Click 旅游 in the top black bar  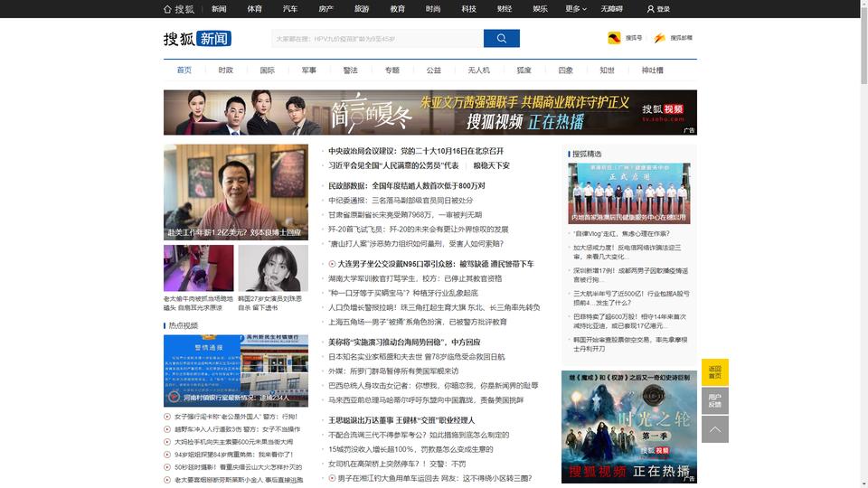pyautogui.click(x=362, y=9)
